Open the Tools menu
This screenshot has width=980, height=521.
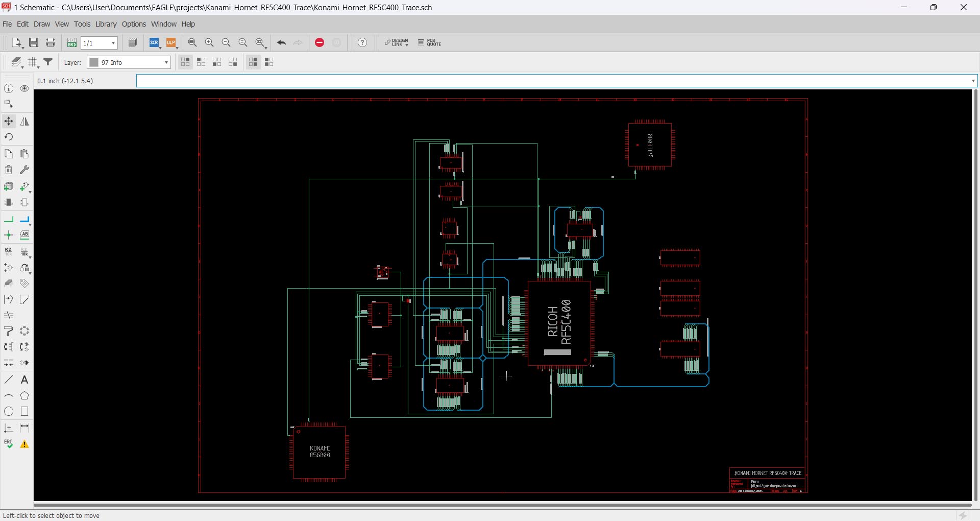(82, 24)
